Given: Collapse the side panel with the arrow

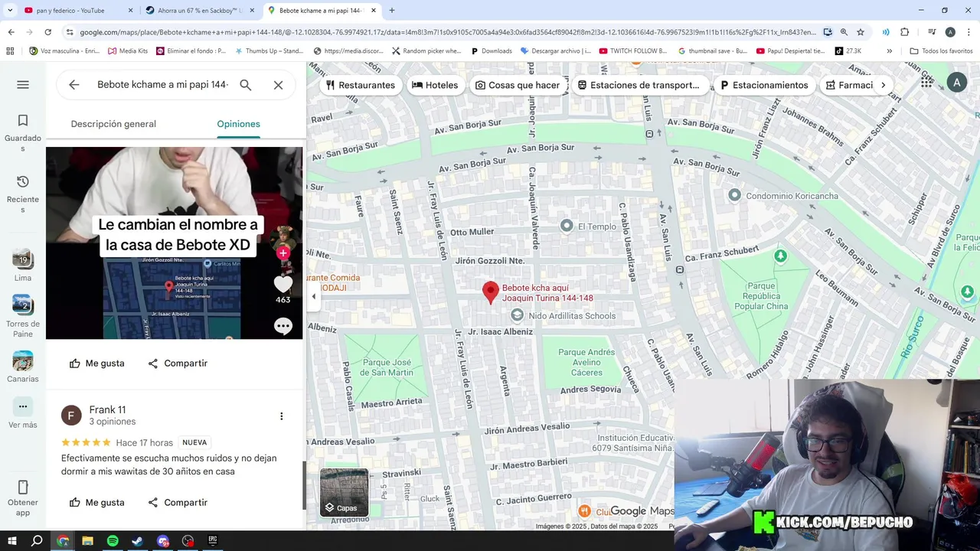Looking at the screenshot, I should click(313, 296).
